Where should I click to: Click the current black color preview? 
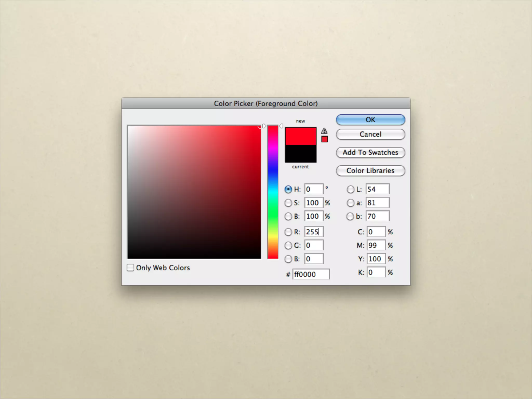coord(301,154)
